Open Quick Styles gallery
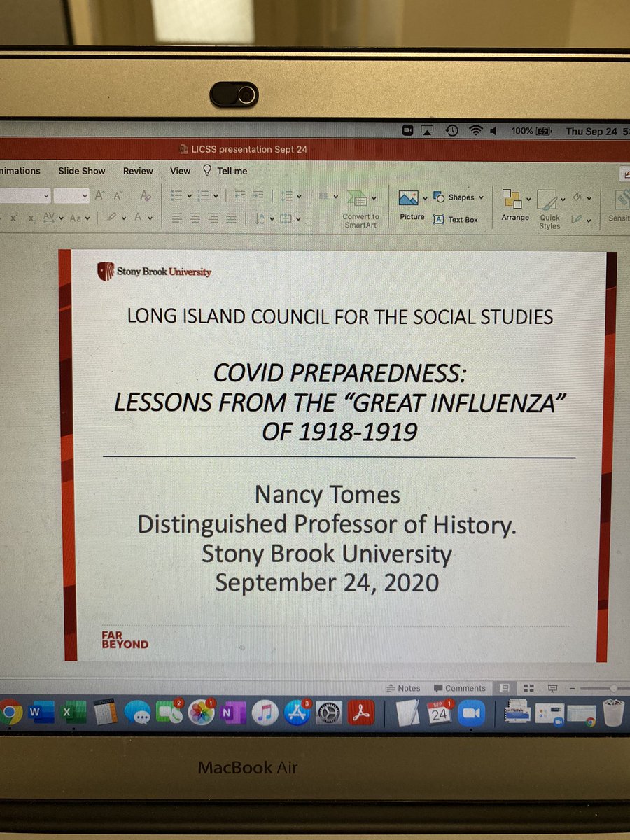 549,209
